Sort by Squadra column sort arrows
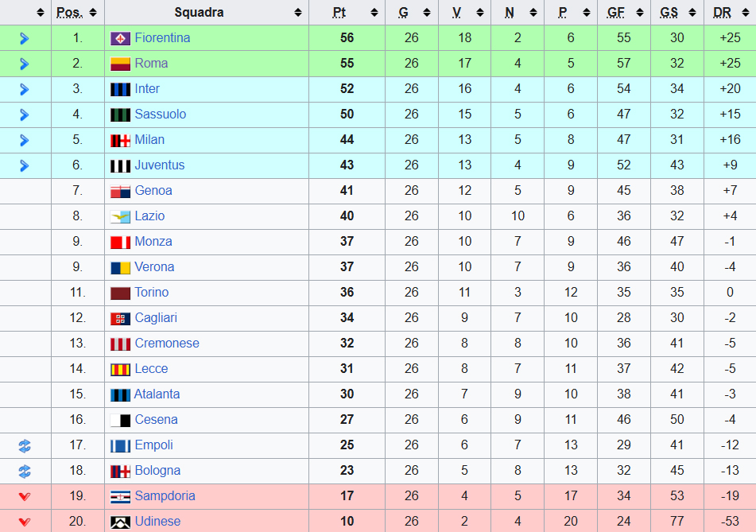Image resolution: width=756 pixels, height=532 pixels. (298, 13)
